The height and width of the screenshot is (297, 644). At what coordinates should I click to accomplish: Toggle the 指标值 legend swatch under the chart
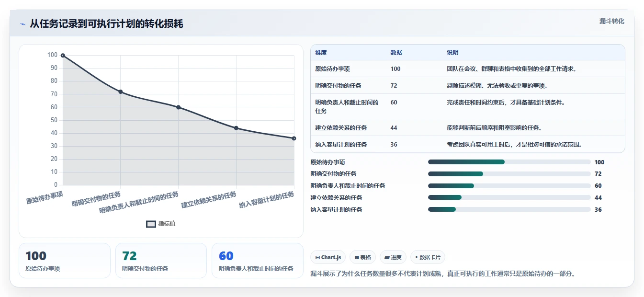pyautogui.click(x=151, y=224)
